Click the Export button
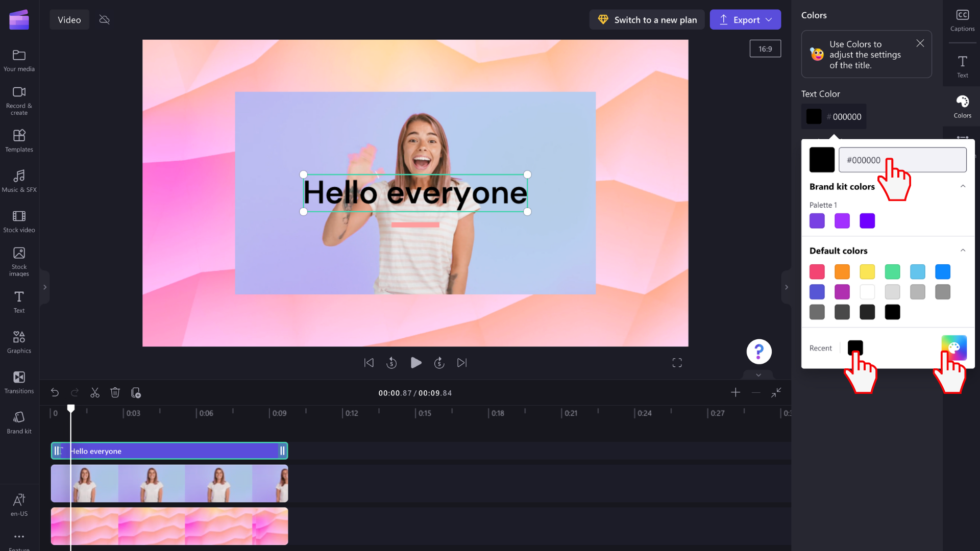The width and height of the screenshot is (980, 551). [x=746, y=19]
